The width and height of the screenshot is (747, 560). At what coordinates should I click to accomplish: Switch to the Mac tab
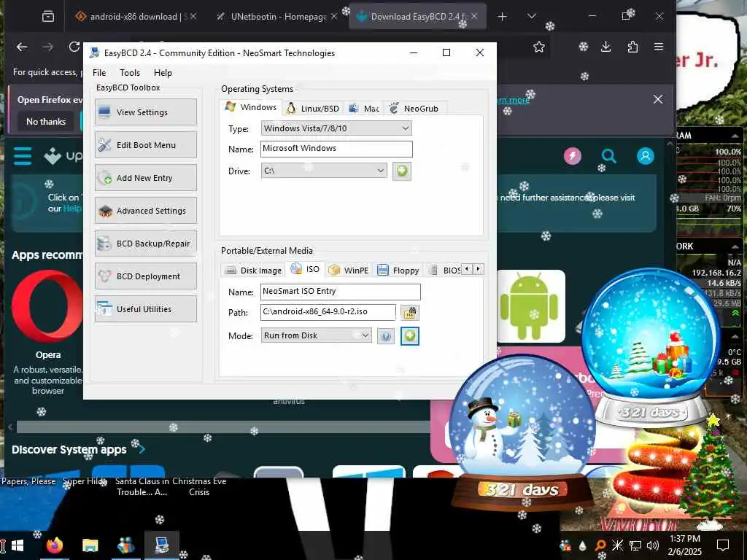coord(364,109)
